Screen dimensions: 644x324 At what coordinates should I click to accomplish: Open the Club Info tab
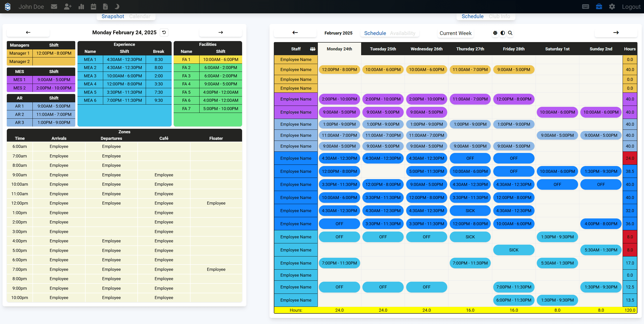(x=500, y=16)
